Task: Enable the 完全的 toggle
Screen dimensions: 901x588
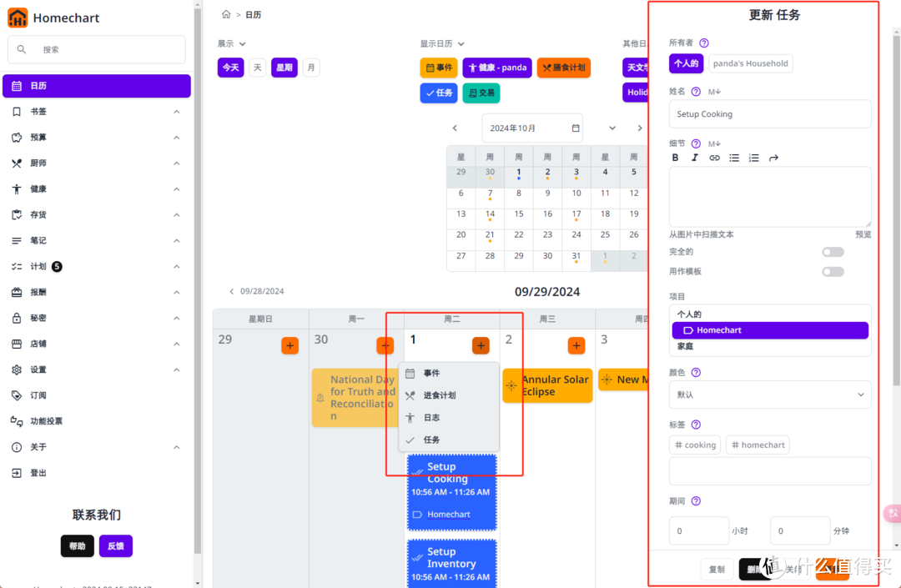Action: coord(833,251)
